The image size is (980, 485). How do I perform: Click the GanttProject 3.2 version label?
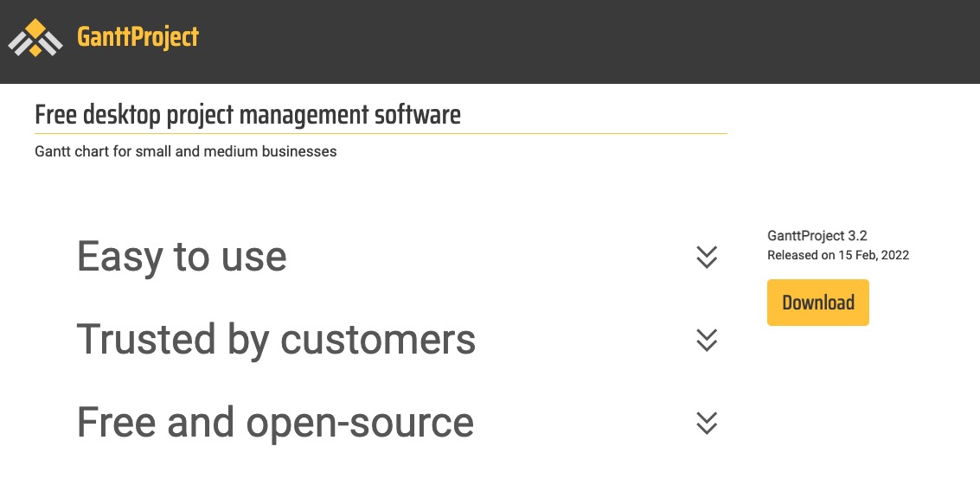click(817, 236)
